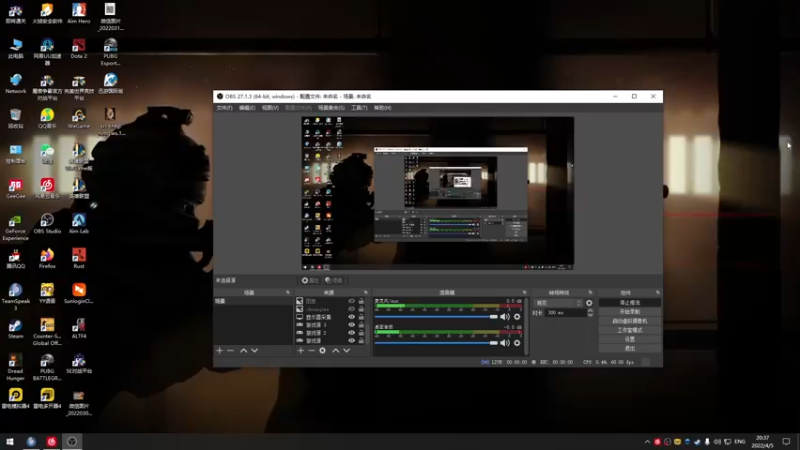The image size is (800, 450).
Task: Open the 帮助(H) menu in OBS
Action: point(383,108)
